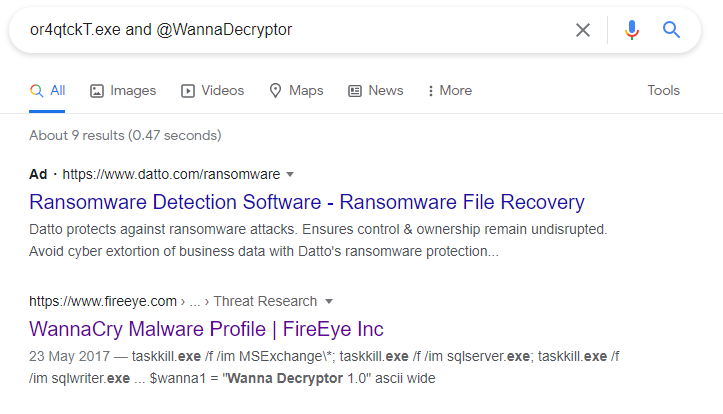Viewport: 723px width, 414px height.
Task: Submit search using magnifying glass icon
Action: 671,30
